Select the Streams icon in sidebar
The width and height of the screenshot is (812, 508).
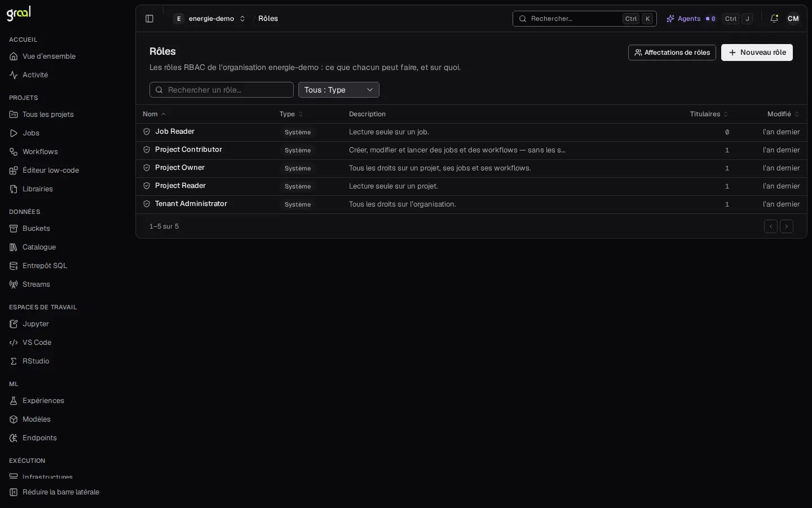pyautogui.click(x=14, y=284)
